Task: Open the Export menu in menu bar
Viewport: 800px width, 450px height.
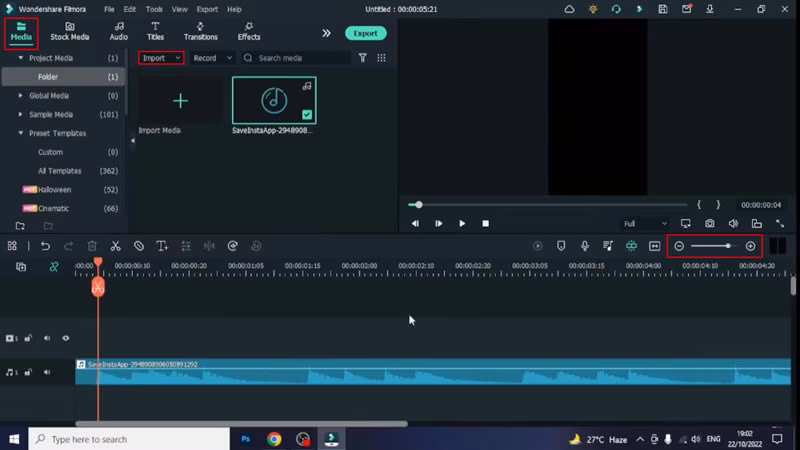Action: [207, 9]
